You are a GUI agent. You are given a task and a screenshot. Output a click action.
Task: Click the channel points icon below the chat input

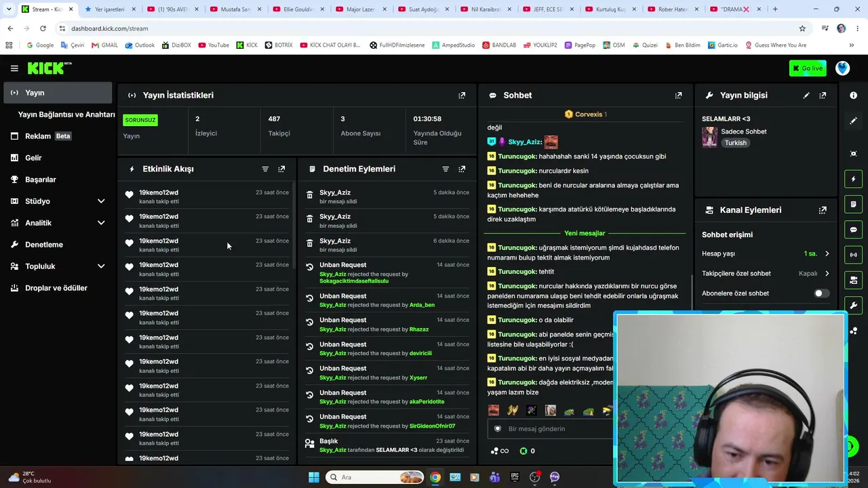tap(495, 451)
